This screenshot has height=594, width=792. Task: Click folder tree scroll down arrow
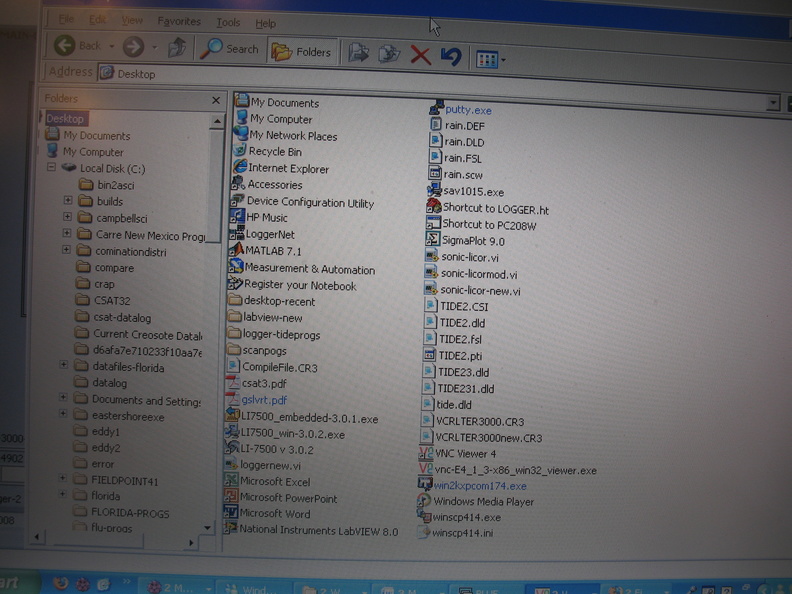pyautogui.click(x=207, y=528)
